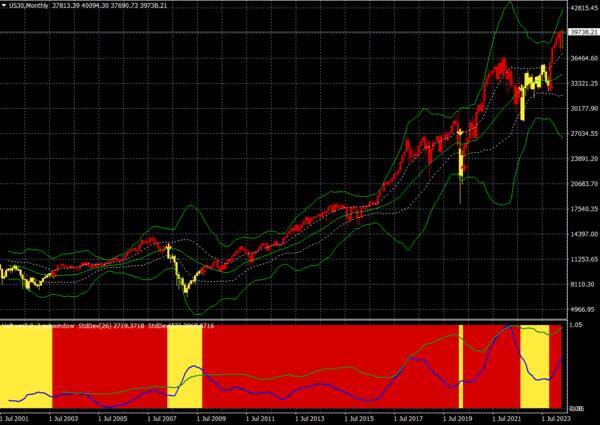Click the 1.05 value on the indicator scale
The width and height of the screenshot is (600, 425).
576,325
